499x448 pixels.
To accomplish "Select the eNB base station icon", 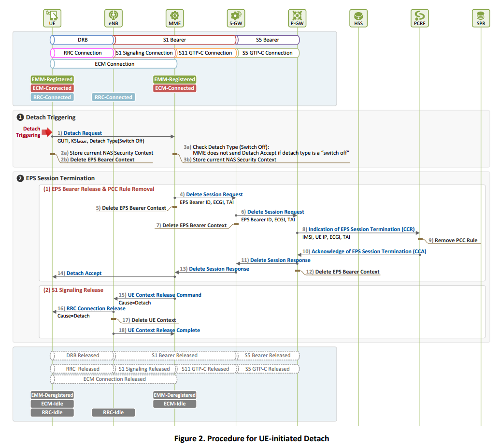I will tap(114, 18).
